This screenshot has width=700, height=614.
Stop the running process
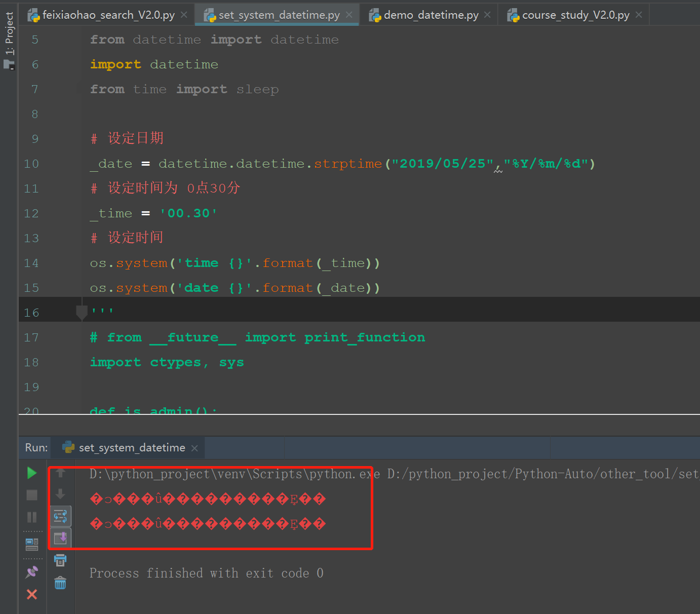[32, 494]
